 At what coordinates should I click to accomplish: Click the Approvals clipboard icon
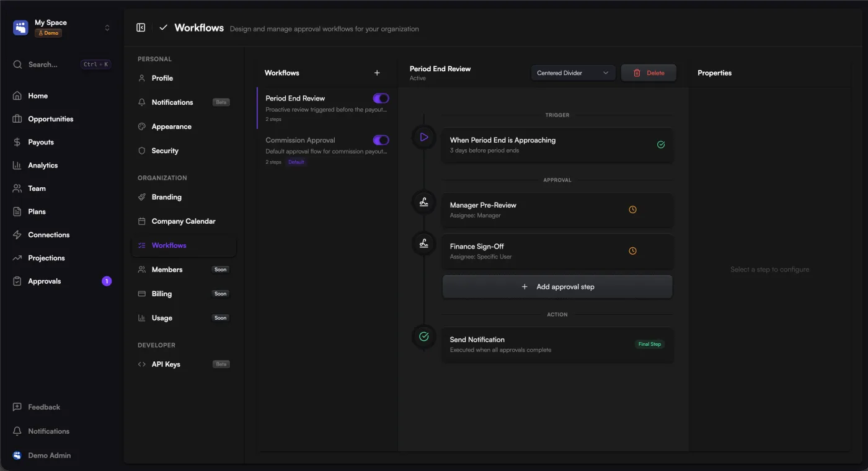pyautogui.click(x=17, y=281)
